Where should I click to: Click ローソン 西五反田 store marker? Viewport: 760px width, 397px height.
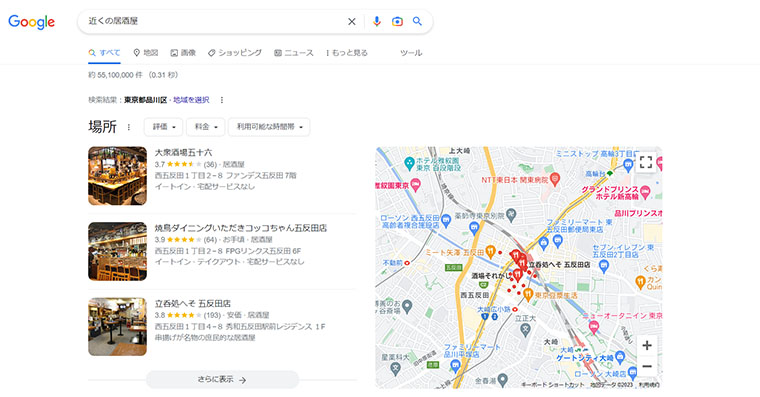pos(446,221)
